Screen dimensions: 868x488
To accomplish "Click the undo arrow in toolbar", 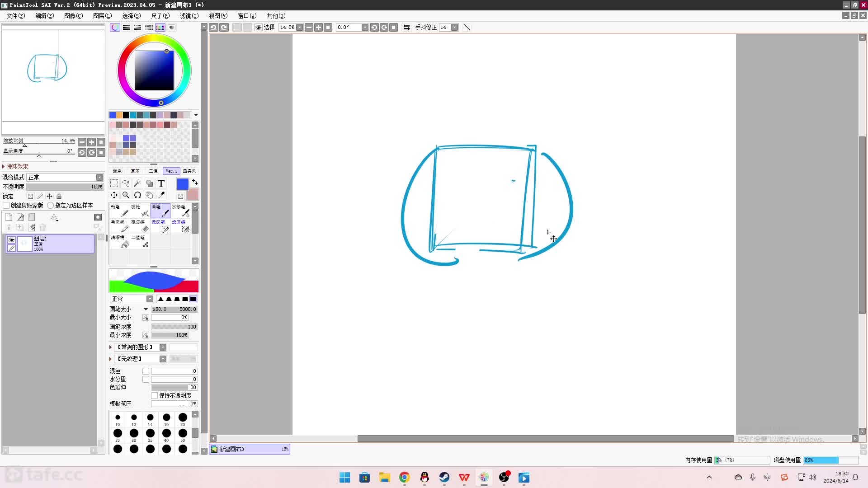I will (x=214, y=27).
